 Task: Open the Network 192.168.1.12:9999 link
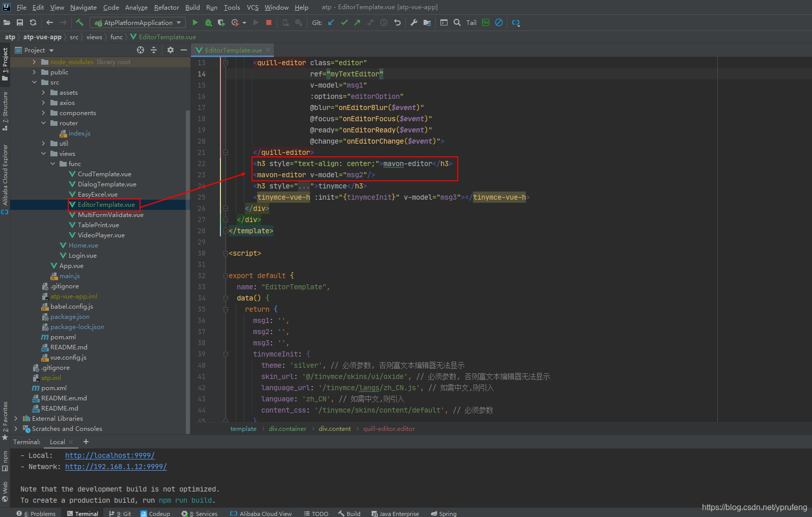tap(116, 467)
